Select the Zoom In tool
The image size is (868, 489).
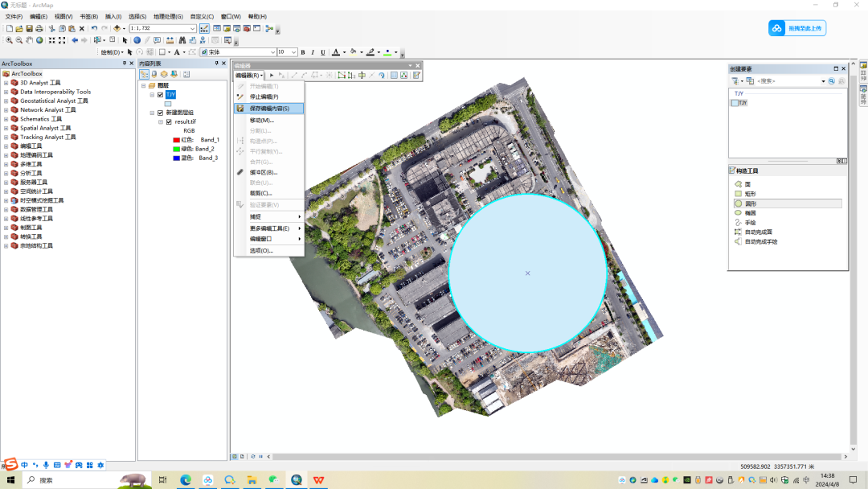(9, 40)
